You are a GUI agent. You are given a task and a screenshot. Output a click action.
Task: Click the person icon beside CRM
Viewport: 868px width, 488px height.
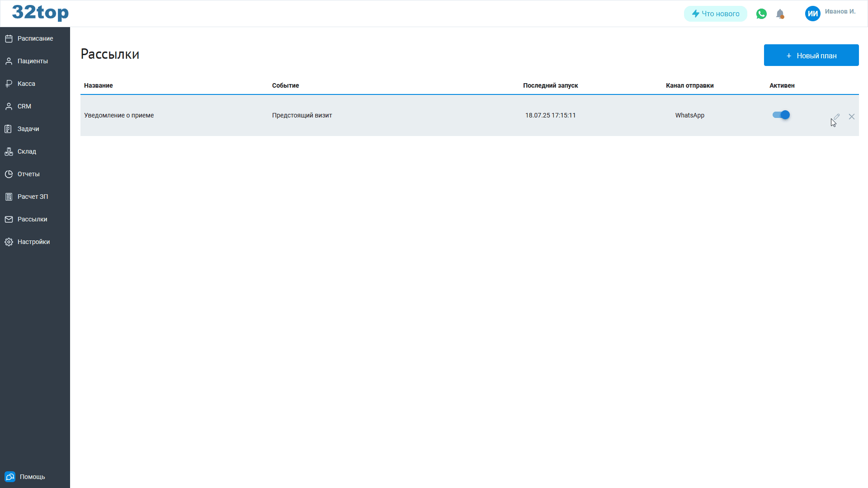point(9,107)
